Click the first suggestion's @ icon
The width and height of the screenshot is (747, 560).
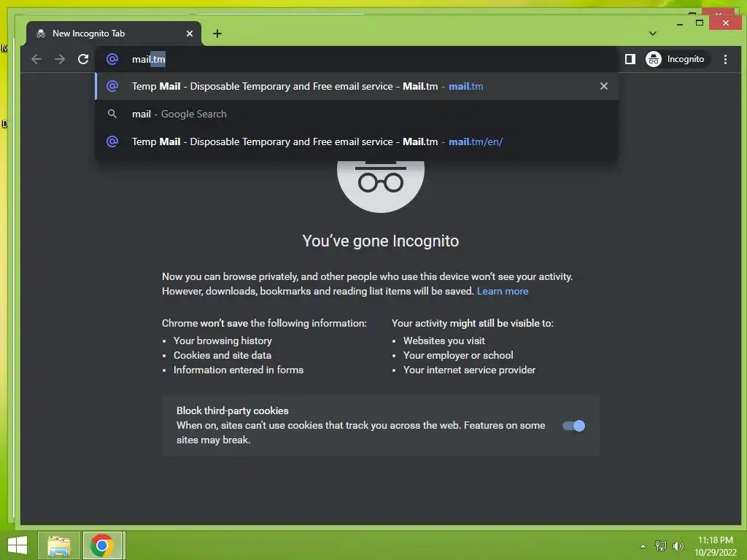pyautogui.click(x=112, y=86)
